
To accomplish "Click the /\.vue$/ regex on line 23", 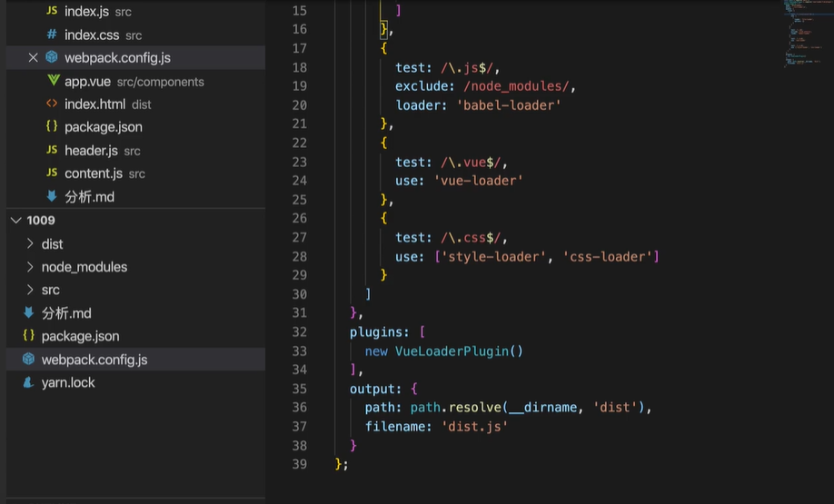I will pyautogui.click(x=471, y=163).
